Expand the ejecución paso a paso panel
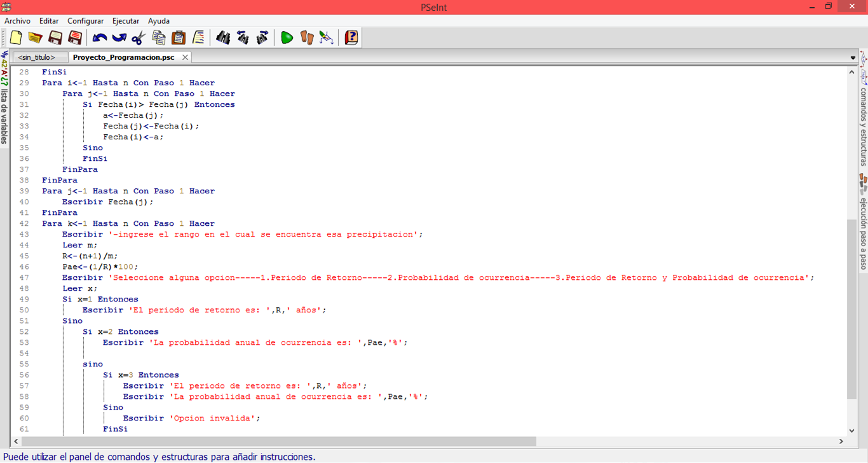The width and height of the screenshot is (868, 463). [863, 221]
